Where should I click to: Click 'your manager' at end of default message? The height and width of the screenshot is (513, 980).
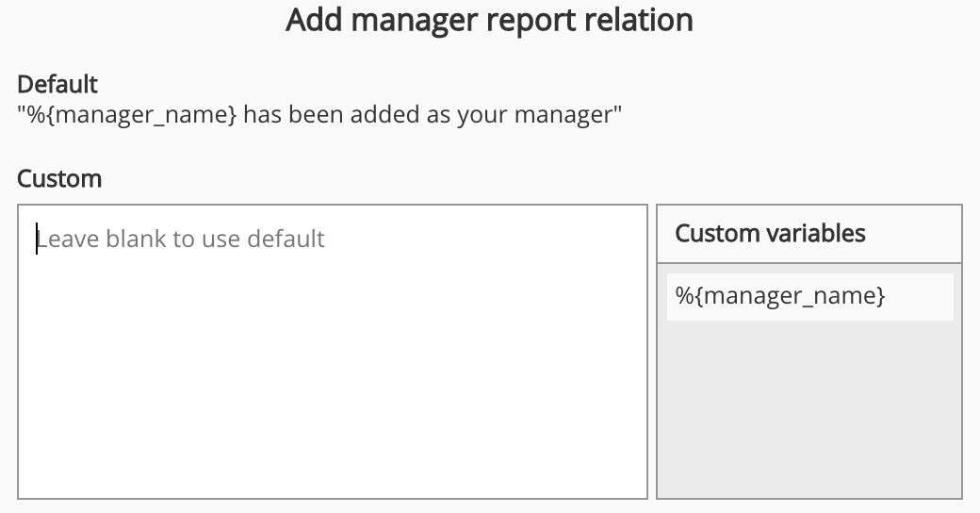coord(538,115)
